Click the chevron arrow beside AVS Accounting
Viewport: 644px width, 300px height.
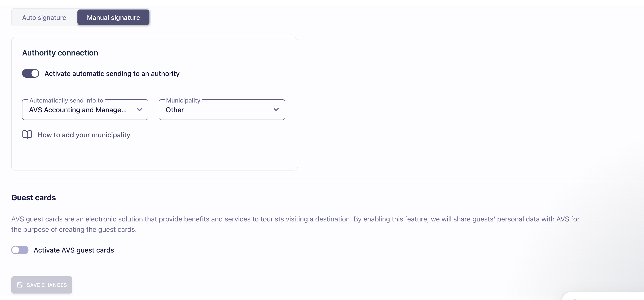coord(140,110)
